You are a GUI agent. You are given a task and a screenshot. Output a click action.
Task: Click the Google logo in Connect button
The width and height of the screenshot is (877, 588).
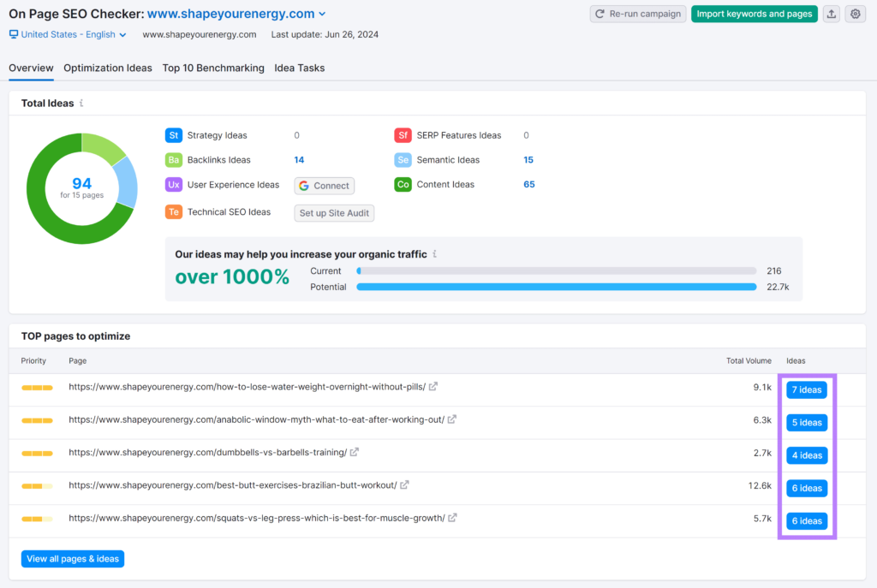304,186
